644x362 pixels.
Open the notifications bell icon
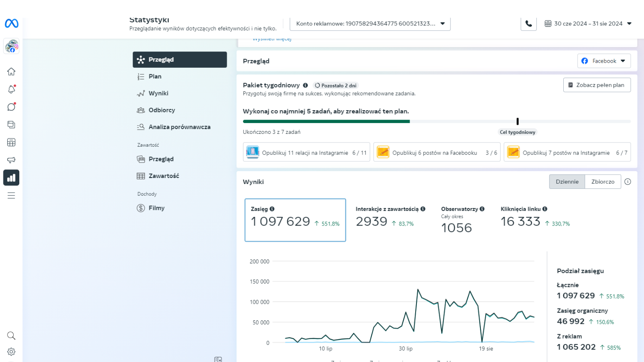tap(11, 89)
